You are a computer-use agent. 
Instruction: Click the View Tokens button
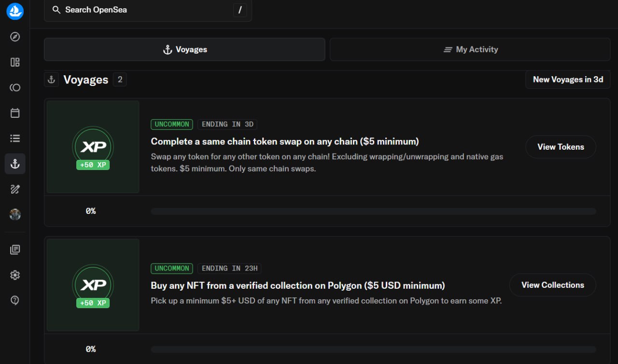tap(561, 147)
